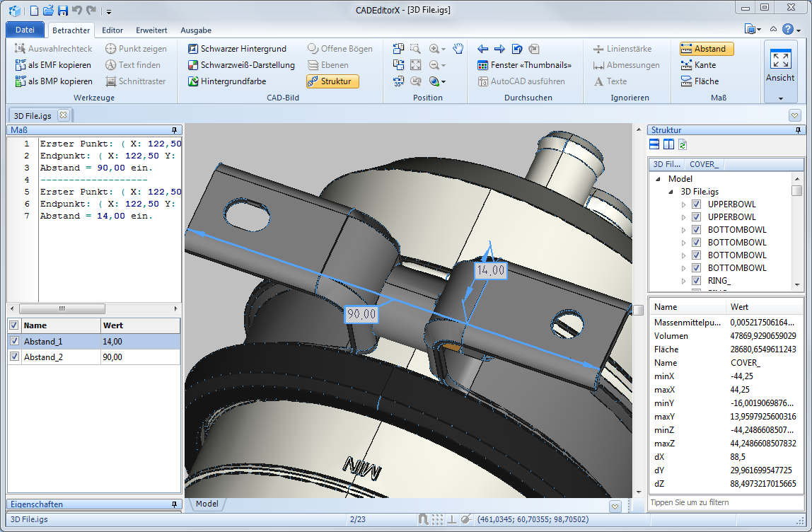
Task: Choose the Fläche area measurement tool
Action: click(700, 81)
